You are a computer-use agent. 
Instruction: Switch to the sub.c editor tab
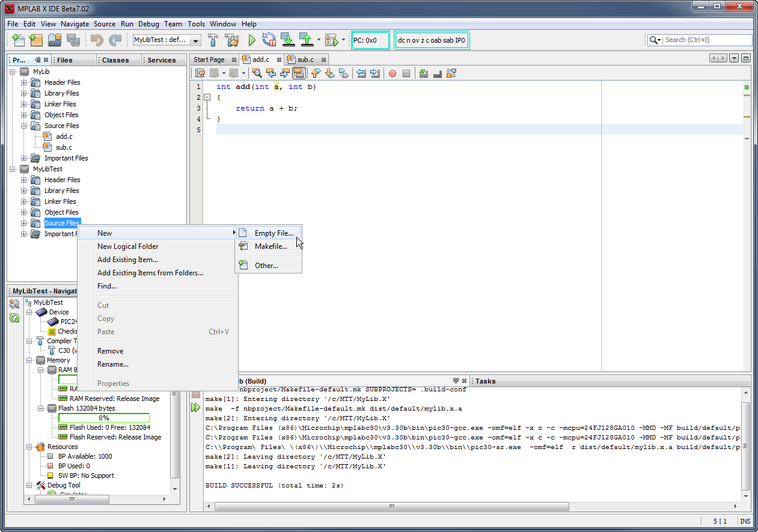[305, 60]
